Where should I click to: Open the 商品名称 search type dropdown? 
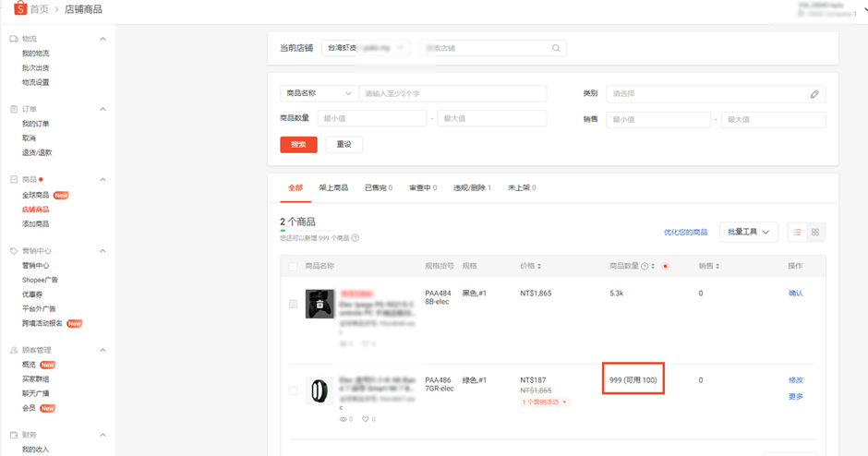coord(319,93)
